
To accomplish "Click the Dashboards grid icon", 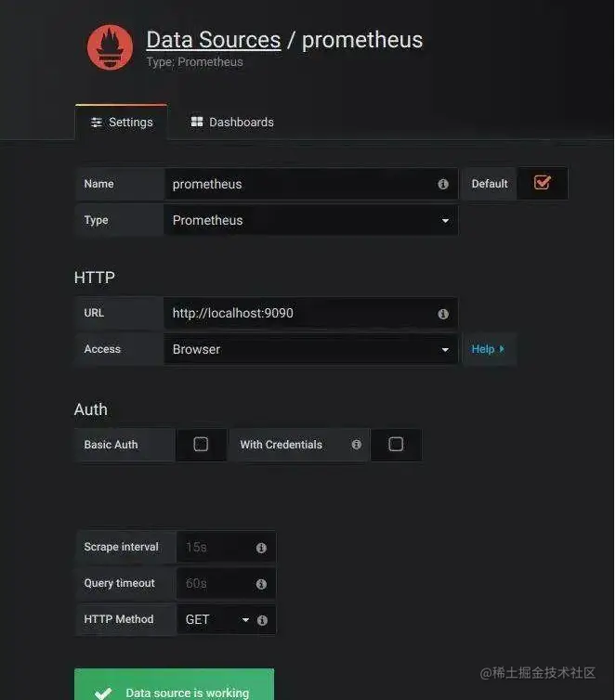I will (197, 122).
